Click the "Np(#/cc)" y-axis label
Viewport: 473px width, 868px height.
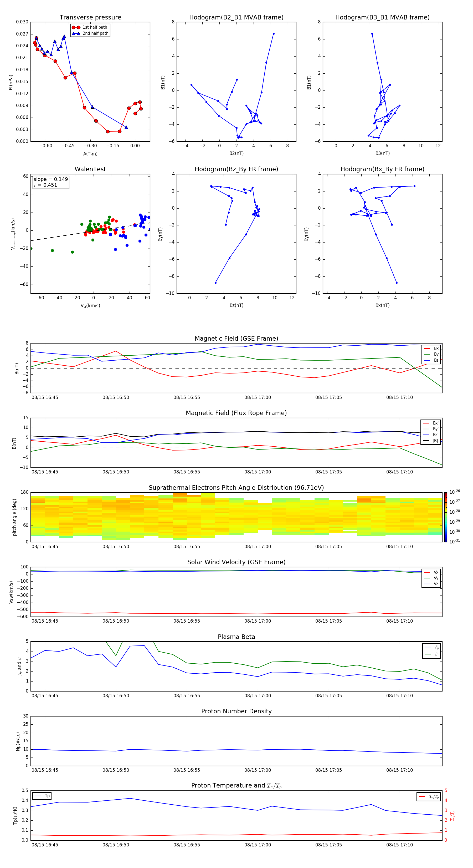[x=18, y=741]
